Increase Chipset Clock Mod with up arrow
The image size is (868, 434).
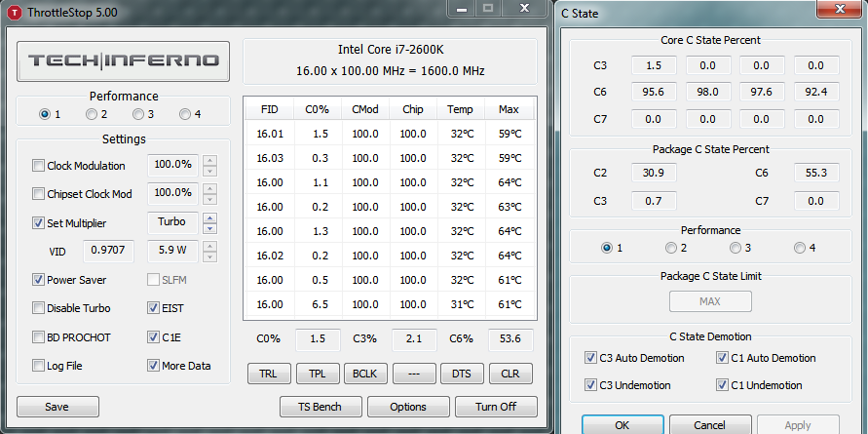point(209,188)
